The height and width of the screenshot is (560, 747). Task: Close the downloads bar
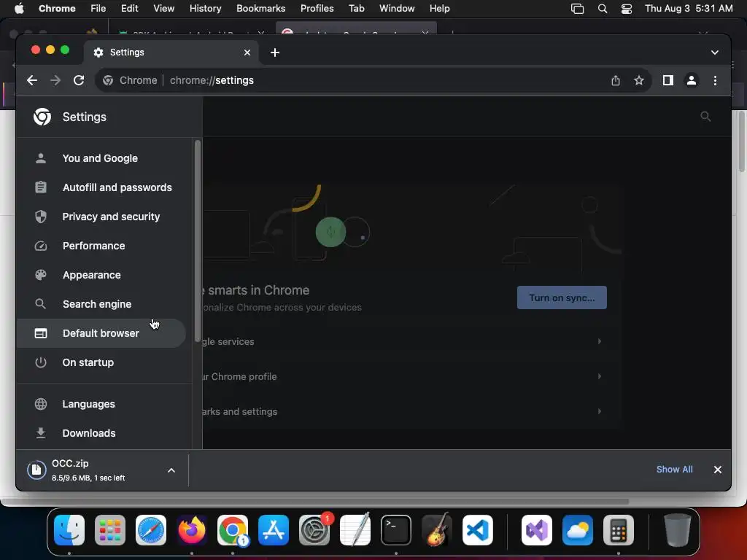pyautogui.click(x=718, y=470)
